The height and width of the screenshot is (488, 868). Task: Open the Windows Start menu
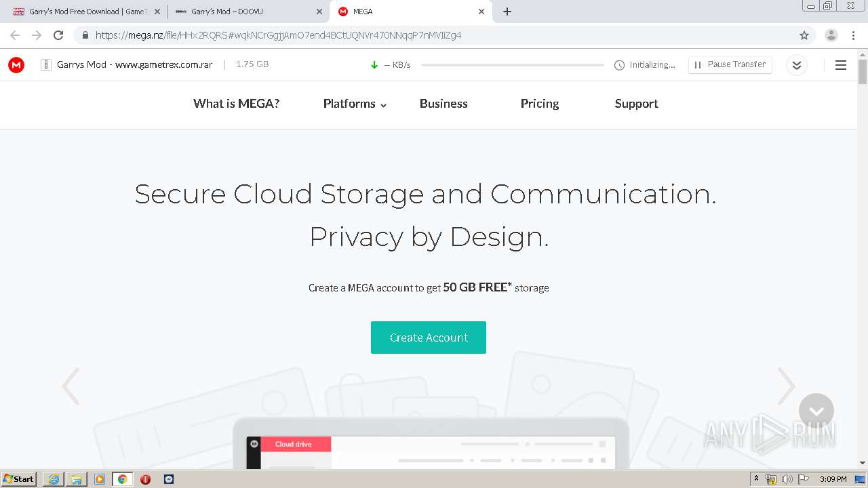[19, 479]
